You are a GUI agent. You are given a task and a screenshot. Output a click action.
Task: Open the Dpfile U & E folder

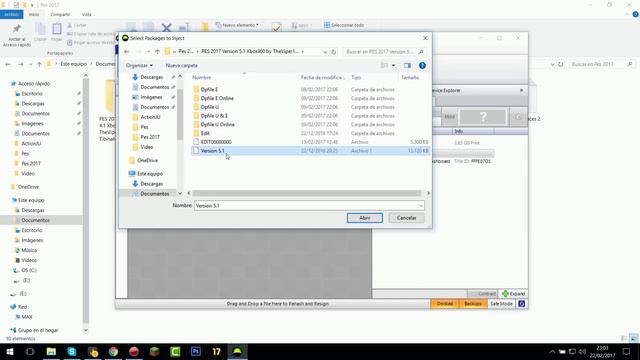214,116
